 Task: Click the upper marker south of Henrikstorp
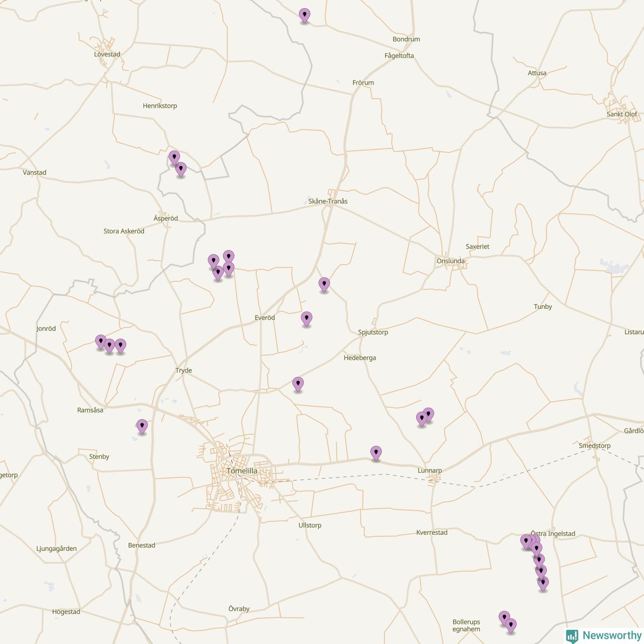coord(174,158)
